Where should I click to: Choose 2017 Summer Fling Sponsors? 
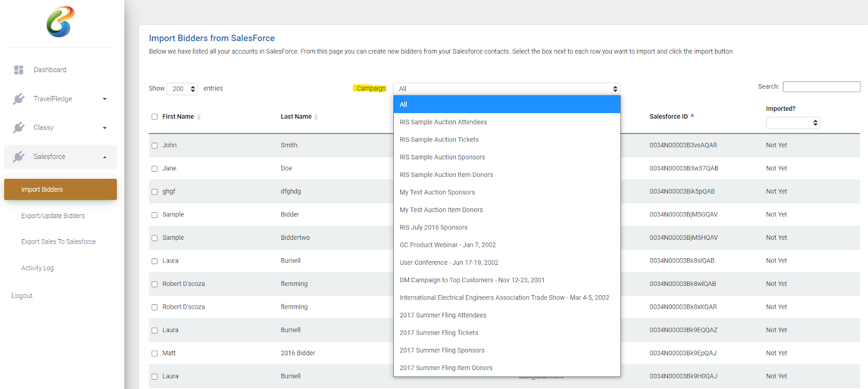click(x=507, y=350)
